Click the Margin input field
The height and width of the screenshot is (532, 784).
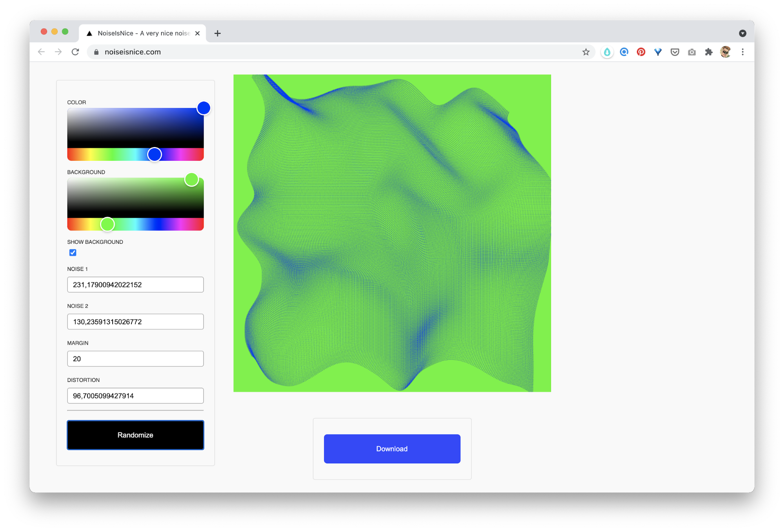[x=135, y=359]
